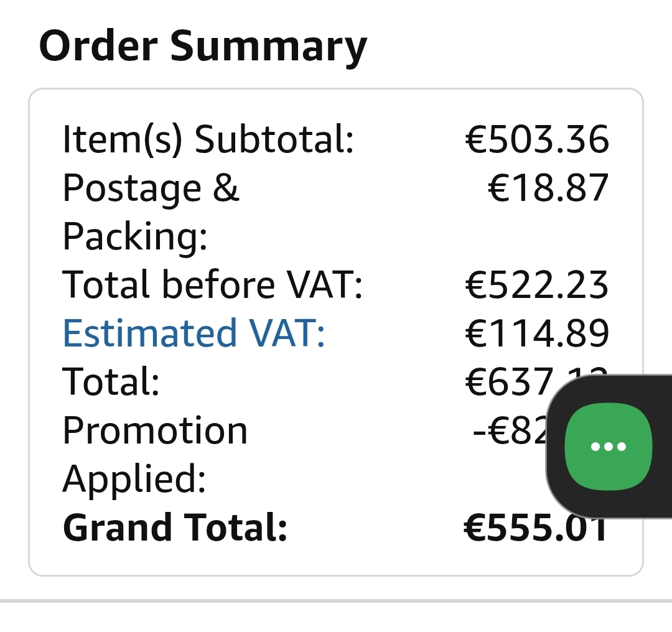This screenshot has width=672, height=632.
Task: Select the €522.23 pre-VAT amount
Action: [x=537, y=284]
